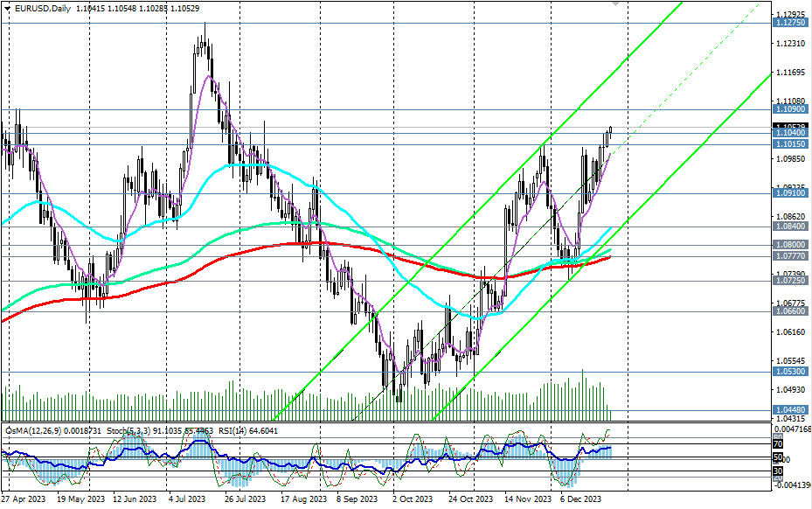The image size is (812, 509).
Task: Click the 1.07250 support level tag
Action: pos(789,280)
